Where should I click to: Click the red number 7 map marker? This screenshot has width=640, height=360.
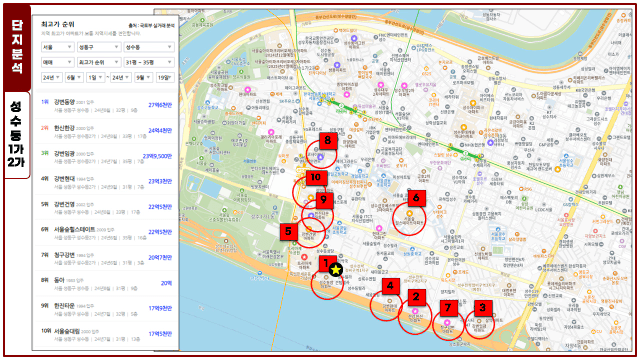coord(448,308)
